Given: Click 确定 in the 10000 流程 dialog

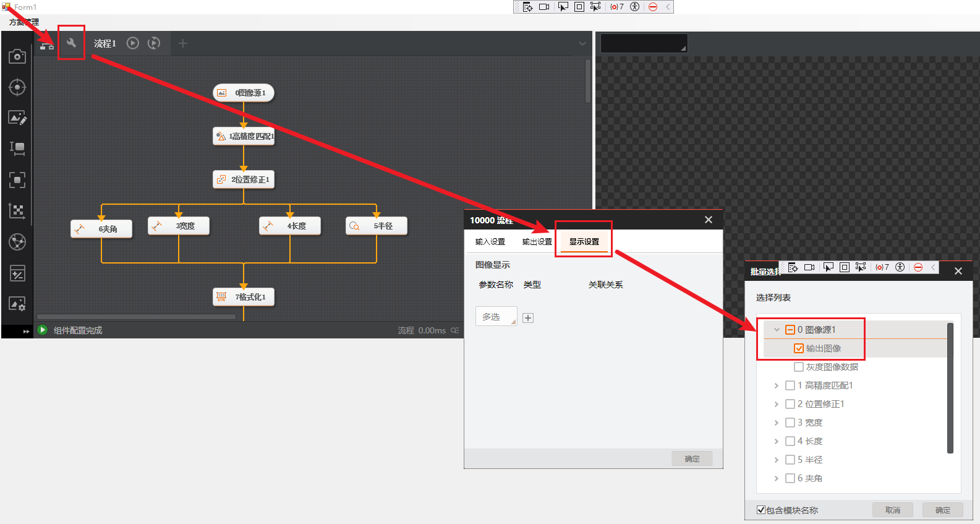Looking at the screenshot, I should point(692,459).
